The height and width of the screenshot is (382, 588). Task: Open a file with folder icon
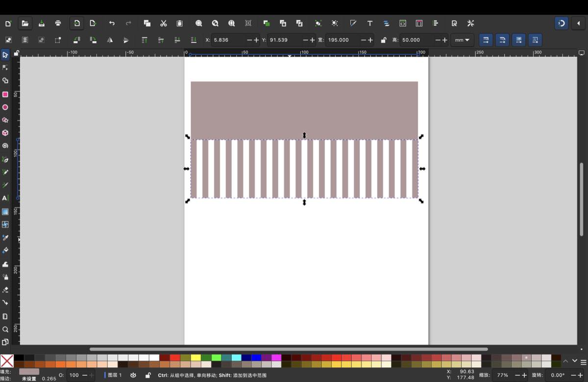pyautogui.click(x=25, y=23)
